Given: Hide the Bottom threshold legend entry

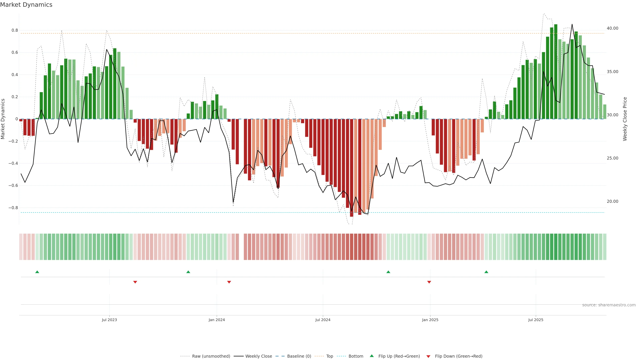Looking at the screenshot, I should pyautogui.click(x=356, y=356).
